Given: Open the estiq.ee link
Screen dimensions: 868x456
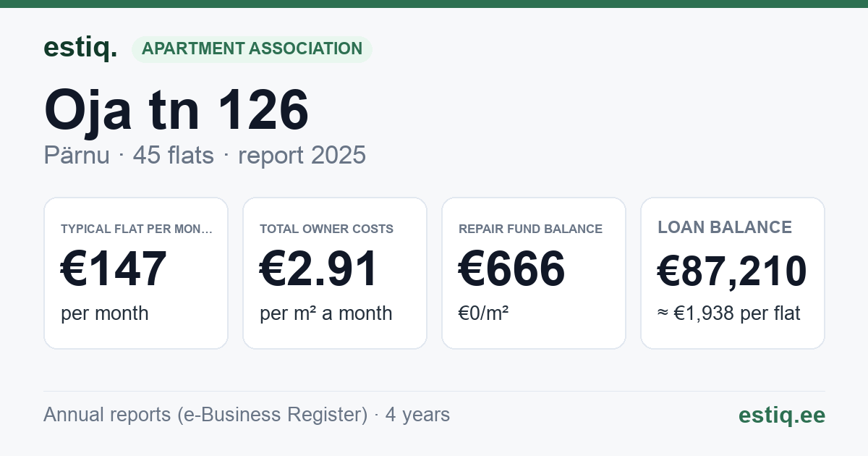Looking at the screenshot, I should (x=781, y=415).
